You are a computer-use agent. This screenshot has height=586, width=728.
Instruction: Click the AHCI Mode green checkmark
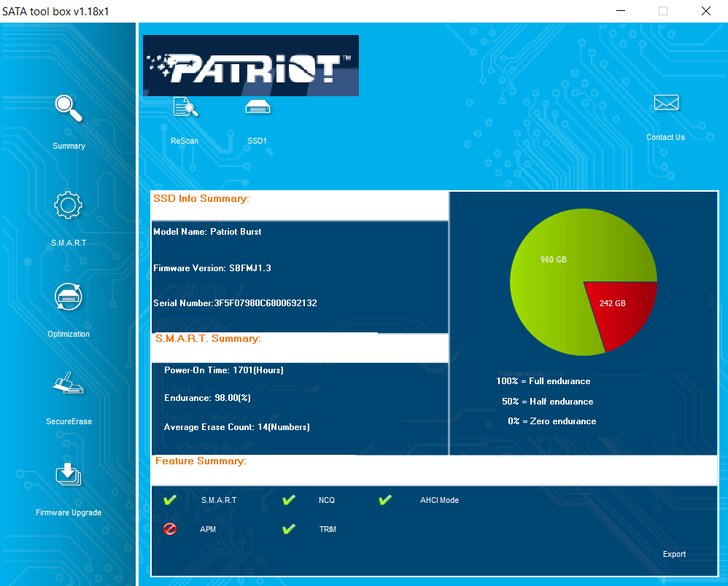[385, 500]
